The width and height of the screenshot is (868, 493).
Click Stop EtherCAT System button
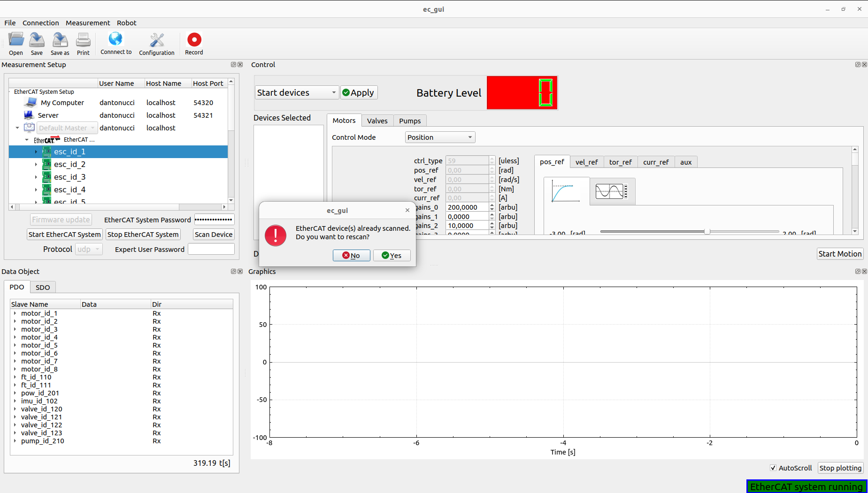pos(143,235)
